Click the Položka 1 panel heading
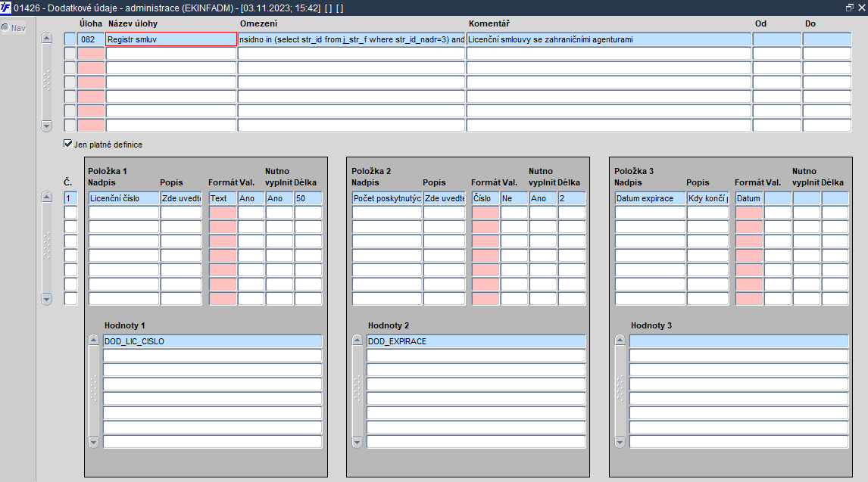Screen dimensions: 868x482 (x=108, y=171)
